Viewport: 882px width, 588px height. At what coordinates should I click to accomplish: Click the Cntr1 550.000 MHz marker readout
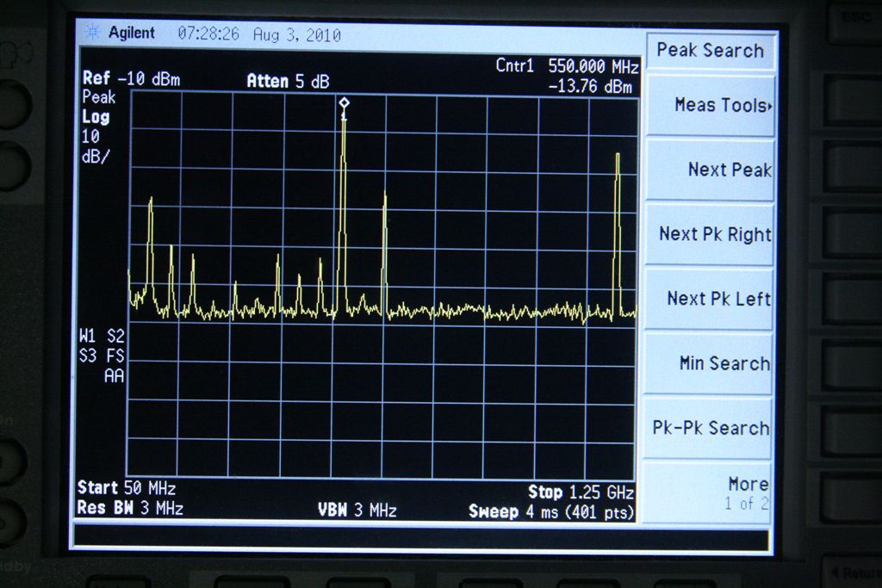click(567, 66)
